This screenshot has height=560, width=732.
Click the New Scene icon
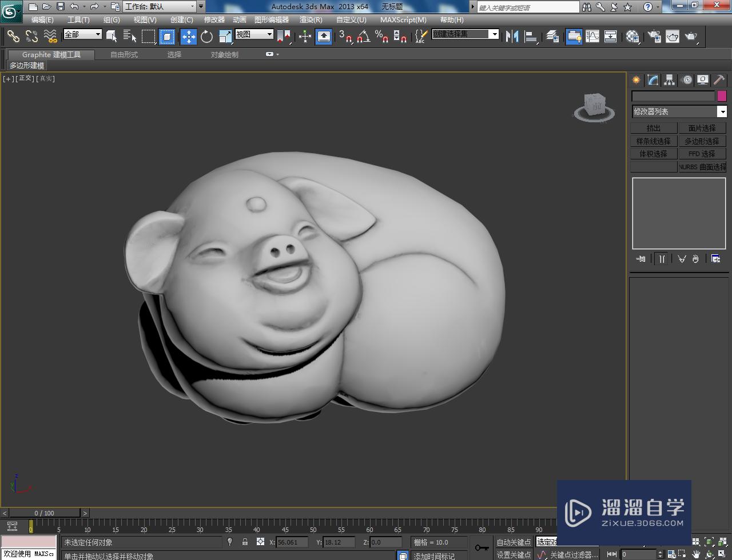tap(33, 7)
